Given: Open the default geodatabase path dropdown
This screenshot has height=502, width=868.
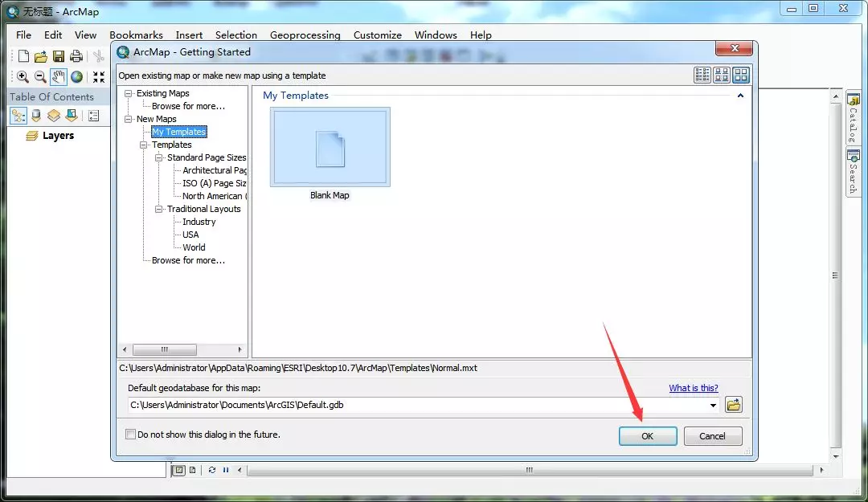Looking at the screenshot, I should click(713, 406).
